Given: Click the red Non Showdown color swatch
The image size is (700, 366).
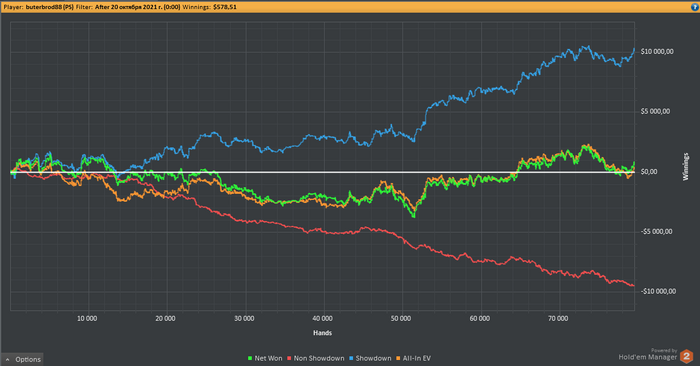Looking at the screenshot, I should (289, 358).
